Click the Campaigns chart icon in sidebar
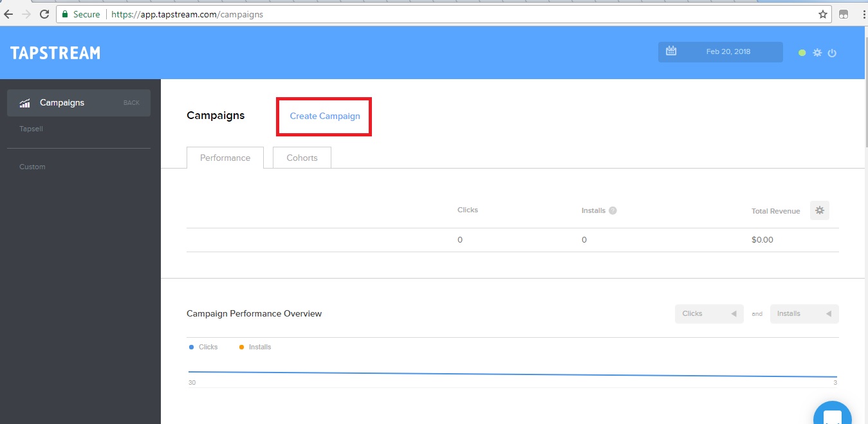Screen dimensions: 868x424 (25, 103)
